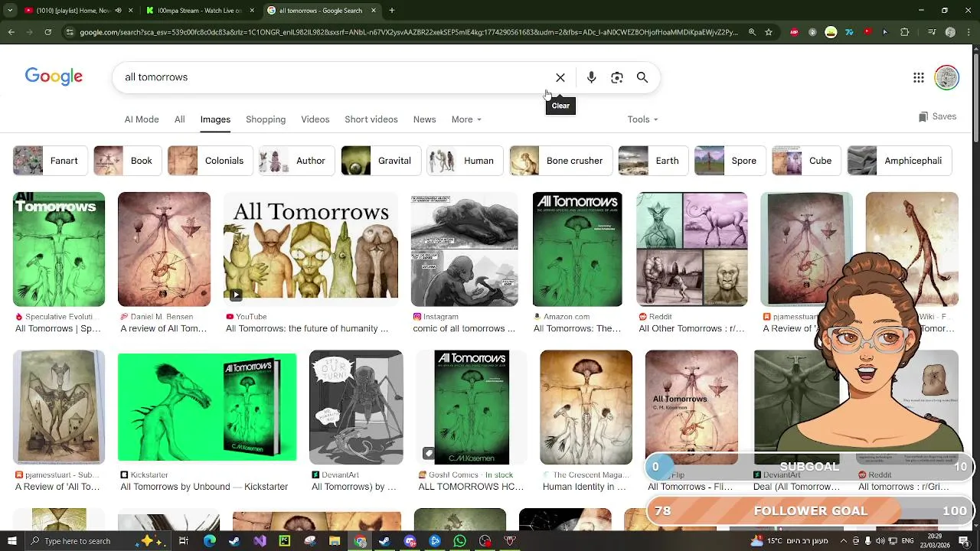
Task: Switch to the Shopping tab
Action: (x=266, y=119)
